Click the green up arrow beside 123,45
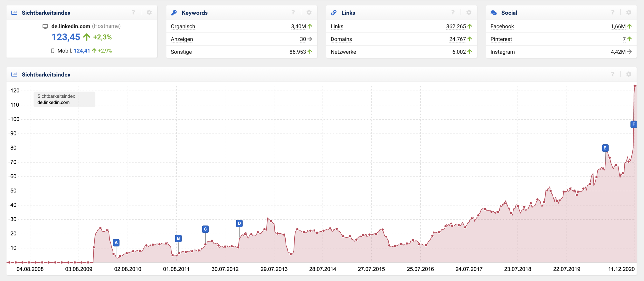Viewport: 644px width, 281px height. 86,37
